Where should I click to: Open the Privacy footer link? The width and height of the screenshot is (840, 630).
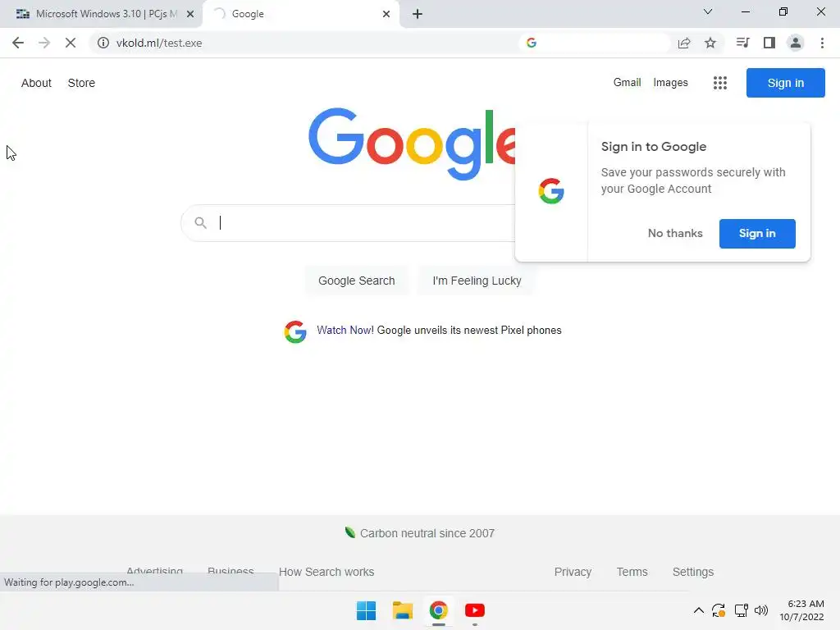[x=573, y=572]
